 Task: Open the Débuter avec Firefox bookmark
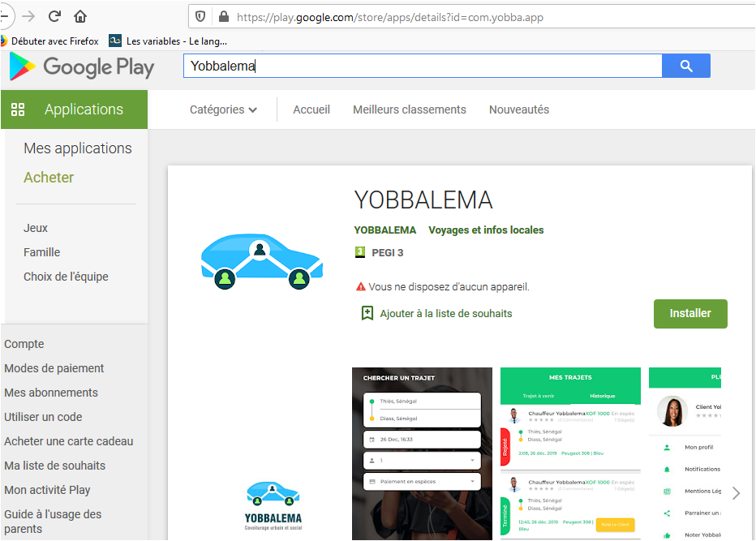(x=49, y=41)
